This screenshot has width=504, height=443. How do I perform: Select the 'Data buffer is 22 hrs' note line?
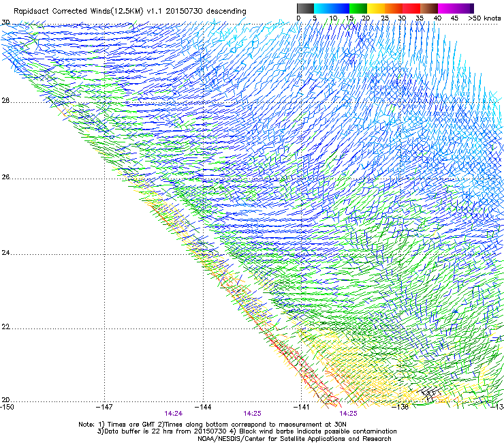[247, 431]
